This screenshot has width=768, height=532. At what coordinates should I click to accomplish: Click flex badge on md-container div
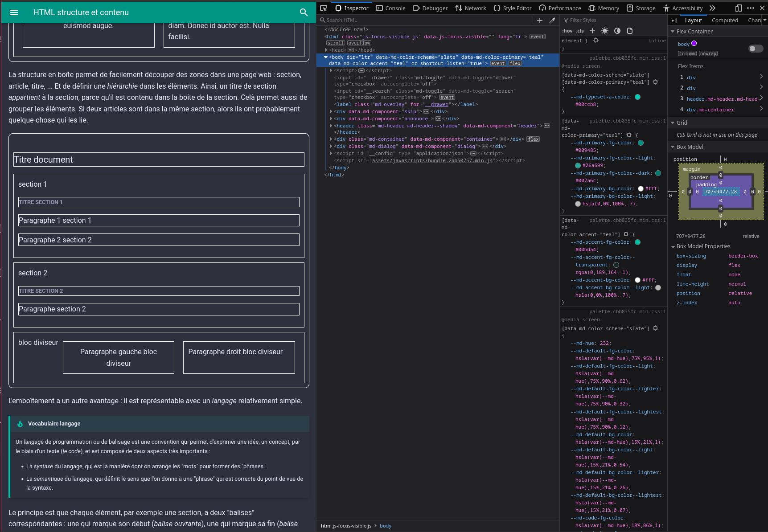533,139
